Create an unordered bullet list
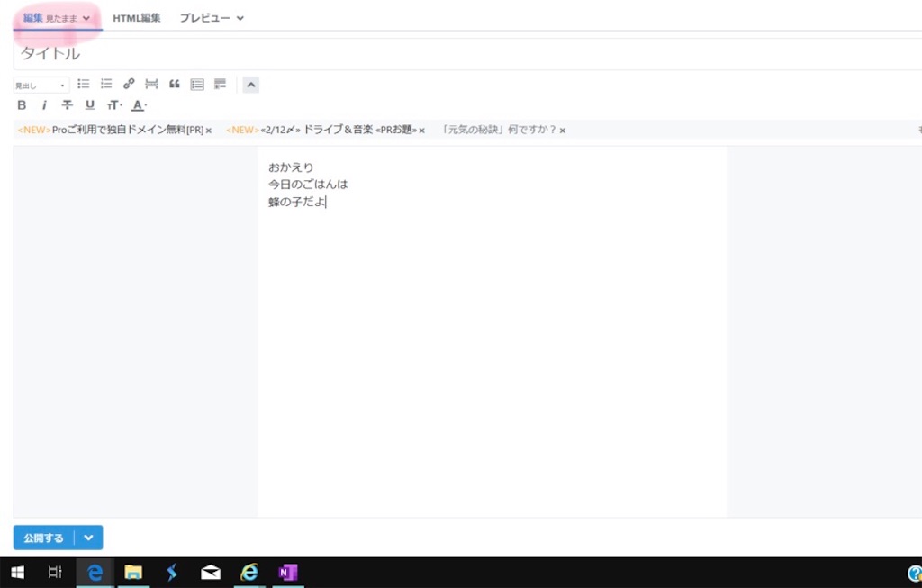This screenshot has width=922, height=588. click(x=84, y=84)
